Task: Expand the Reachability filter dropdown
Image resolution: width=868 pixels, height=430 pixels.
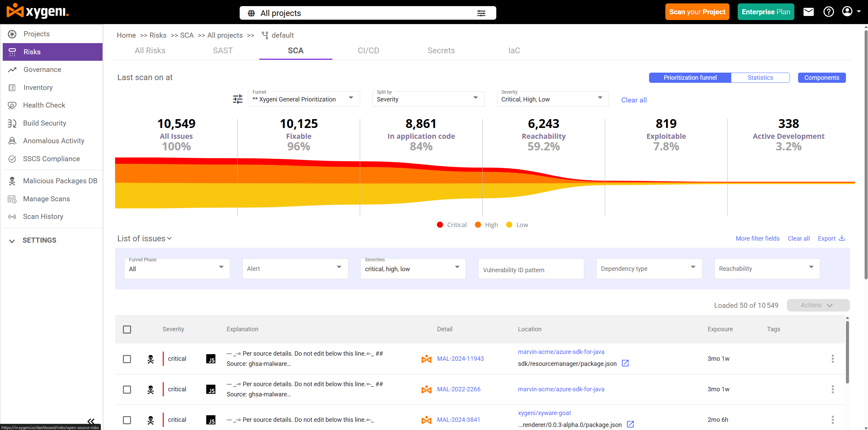Action: click(x=767, y=269)
